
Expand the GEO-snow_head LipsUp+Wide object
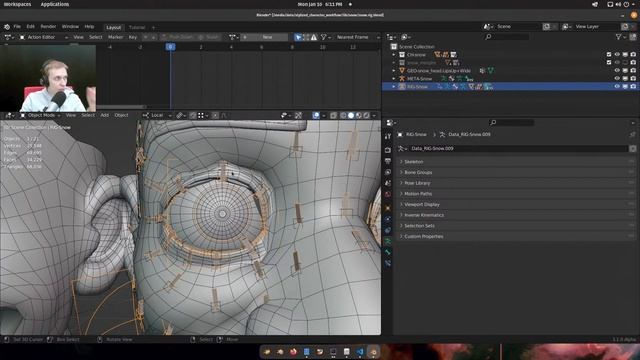pyautogui.click(x=394, y=71)
